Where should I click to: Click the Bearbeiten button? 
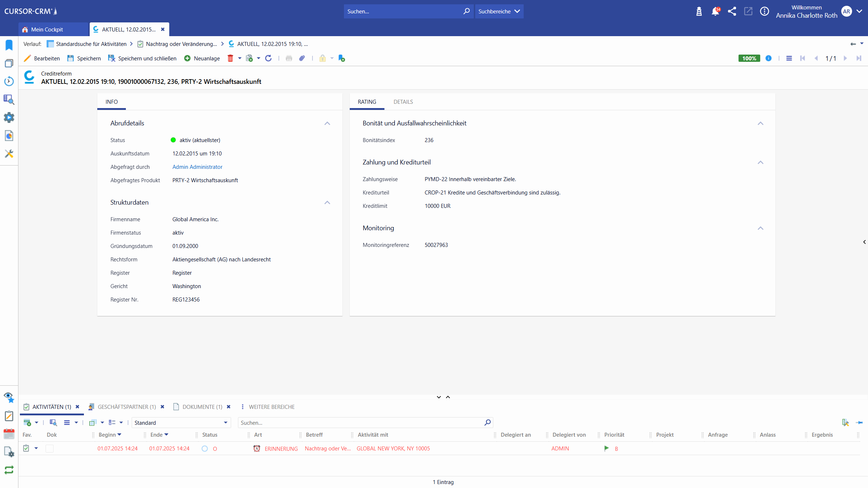coord(42,58)
